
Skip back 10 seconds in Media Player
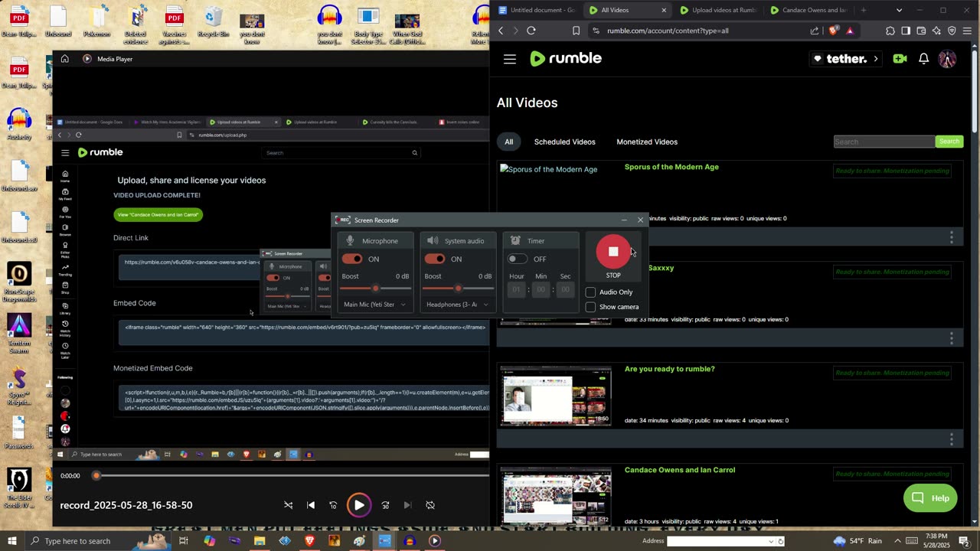333,505
